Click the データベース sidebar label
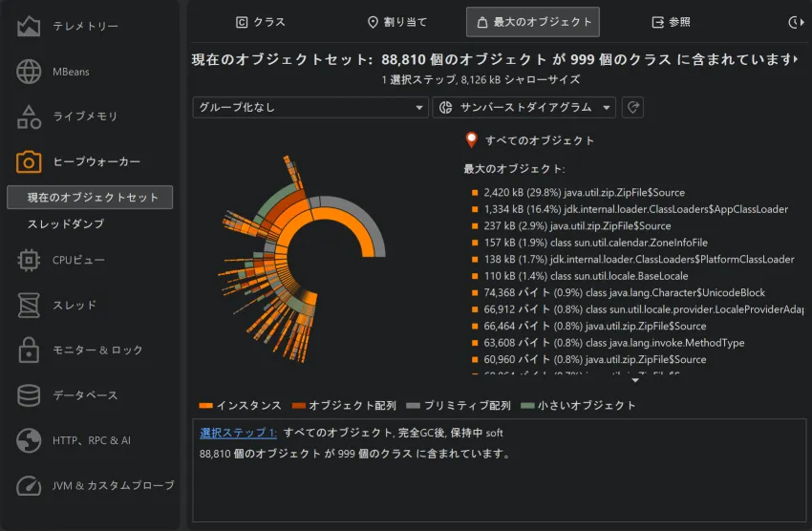812x531 pixels. click(x=85, y=395)
